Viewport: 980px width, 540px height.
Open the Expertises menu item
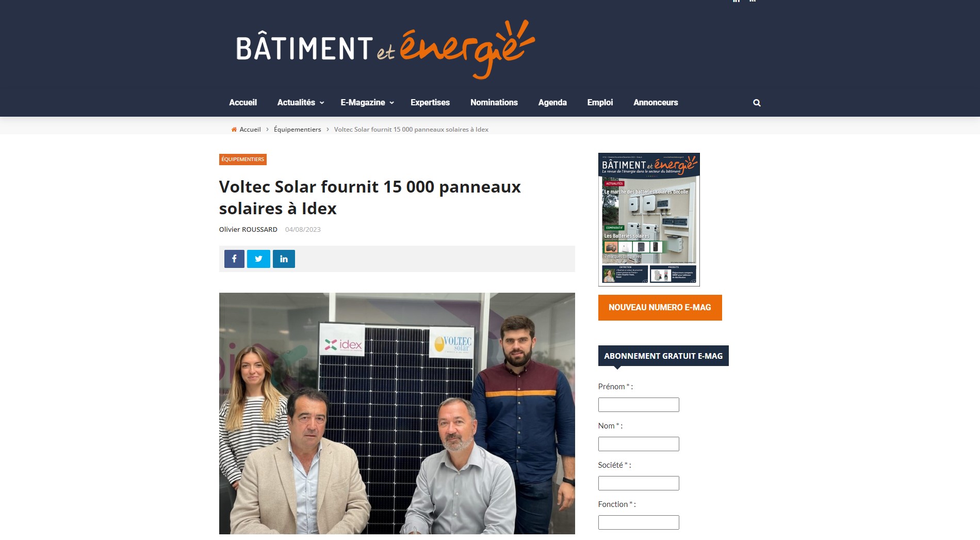point(430,102)
